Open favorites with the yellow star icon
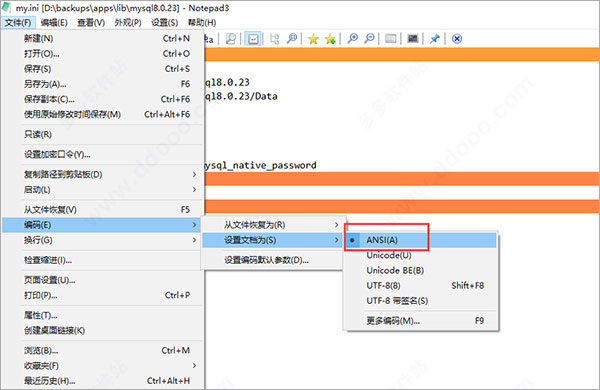 click(313, 39)
